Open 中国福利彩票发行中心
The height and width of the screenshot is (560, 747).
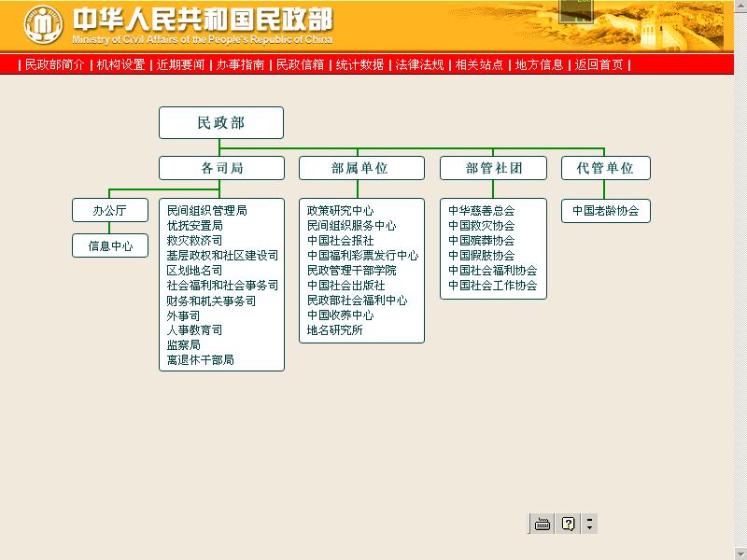[x=362, y=255]
